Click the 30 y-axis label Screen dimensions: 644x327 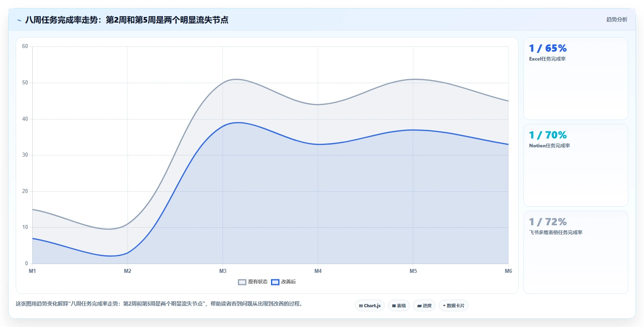(25, 155)
